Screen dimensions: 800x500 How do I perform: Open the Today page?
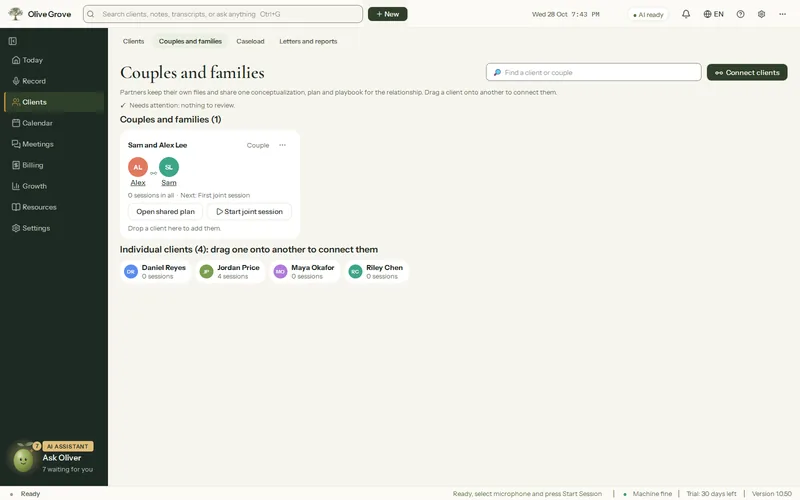(54, 60)
